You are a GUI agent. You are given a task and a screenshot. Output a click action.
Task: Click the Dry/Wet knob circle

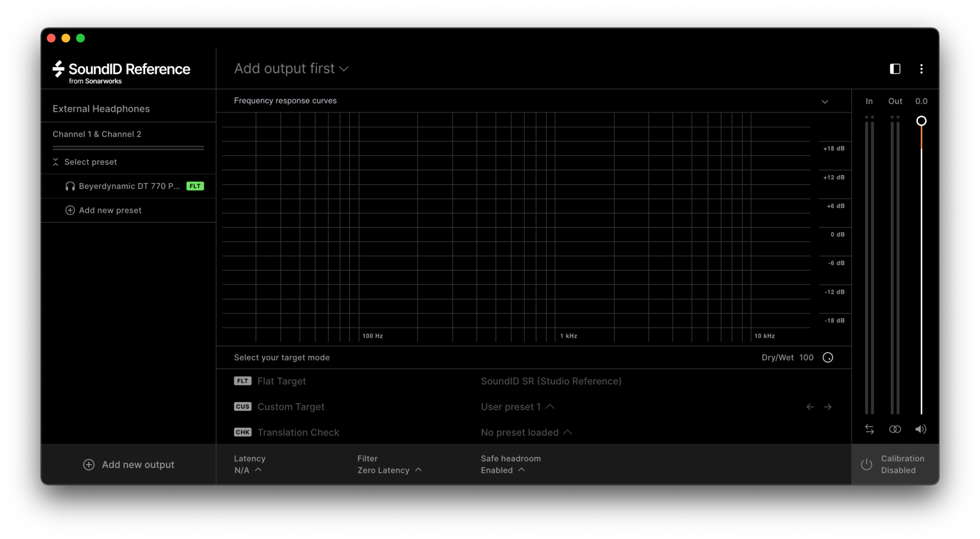(828, 358)
